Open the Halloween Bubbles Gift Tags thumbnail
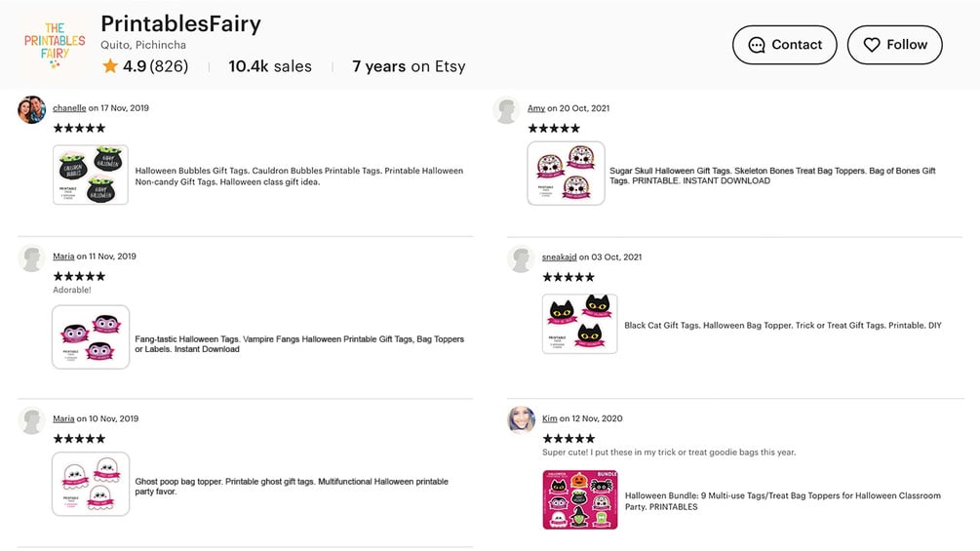 pyautogui.click(x=90, y=176)
